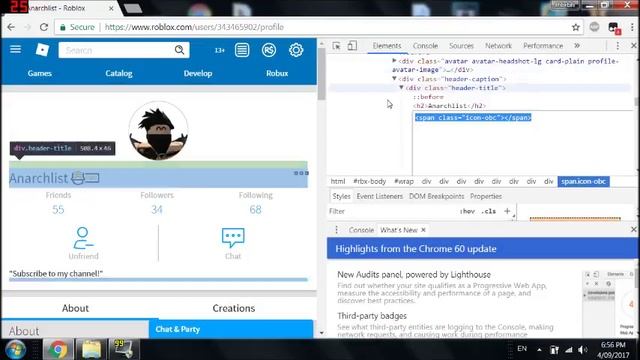Click the Unfriend person icon
640x360 pixels.
[x=83, y=238]
